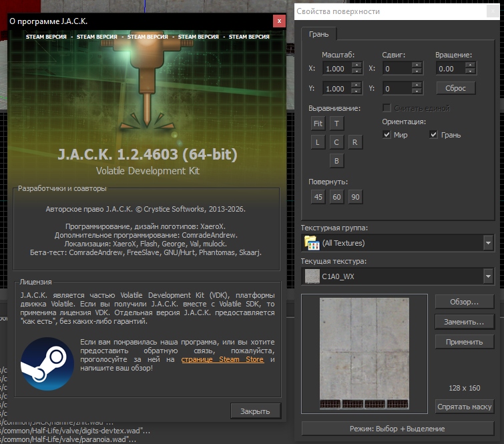Viewport: 504px width, 444px height.
Task: Open the страница Steam Store link
Action: pyautogui.click(x=222, y=359)
